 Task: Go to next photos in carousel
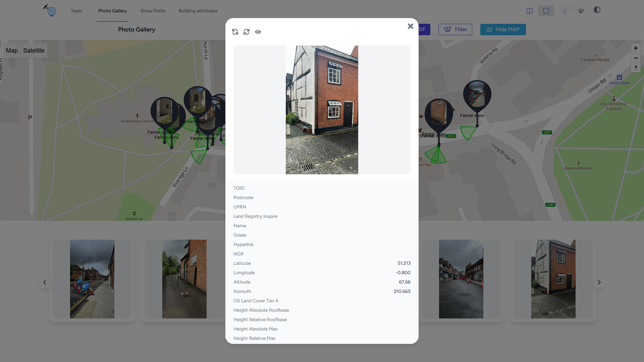click(599, 282)
